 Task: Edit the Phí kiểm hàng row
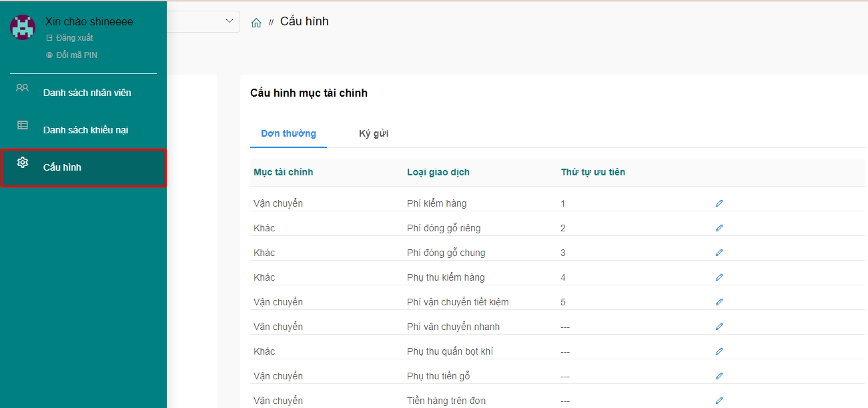(x=719, y=203)
